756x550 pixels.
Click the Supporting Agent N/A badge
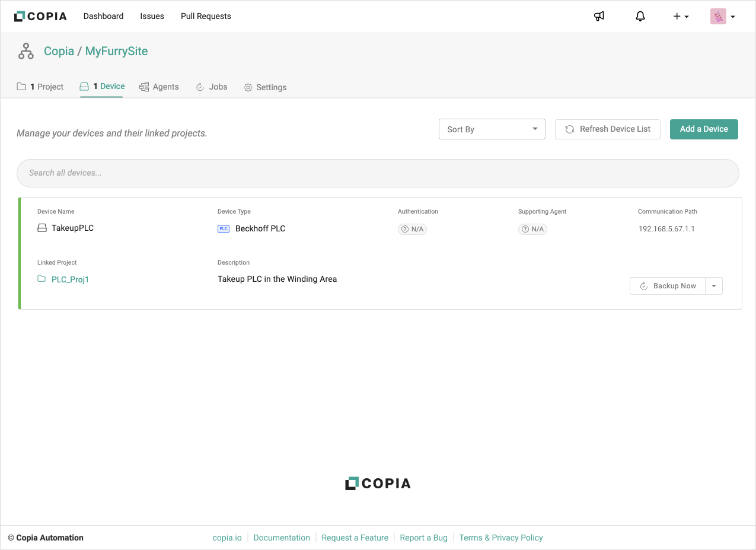click(x=532, y=229)
